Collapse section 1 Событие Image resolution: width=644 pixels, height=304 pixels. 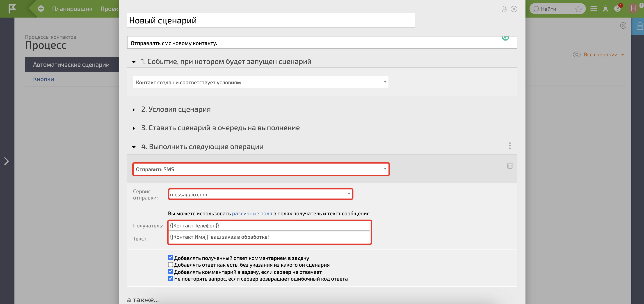(134, 62)
